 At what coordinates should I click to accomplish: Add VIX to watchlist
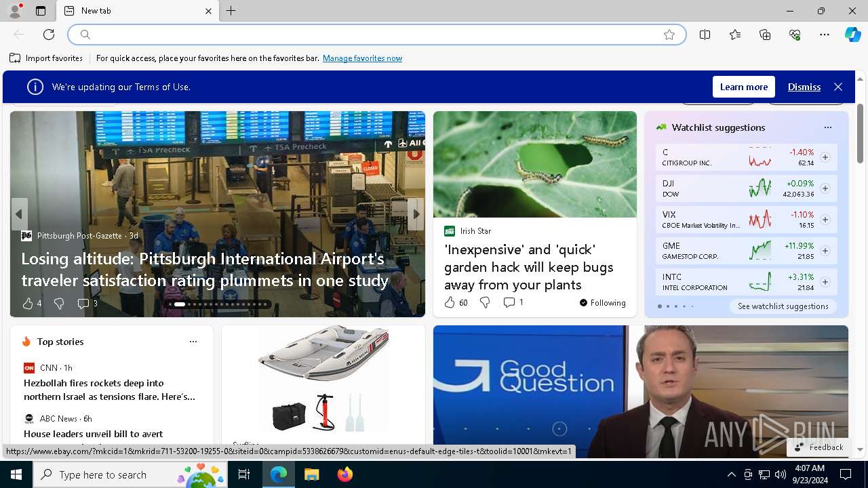tap(825, 220)
